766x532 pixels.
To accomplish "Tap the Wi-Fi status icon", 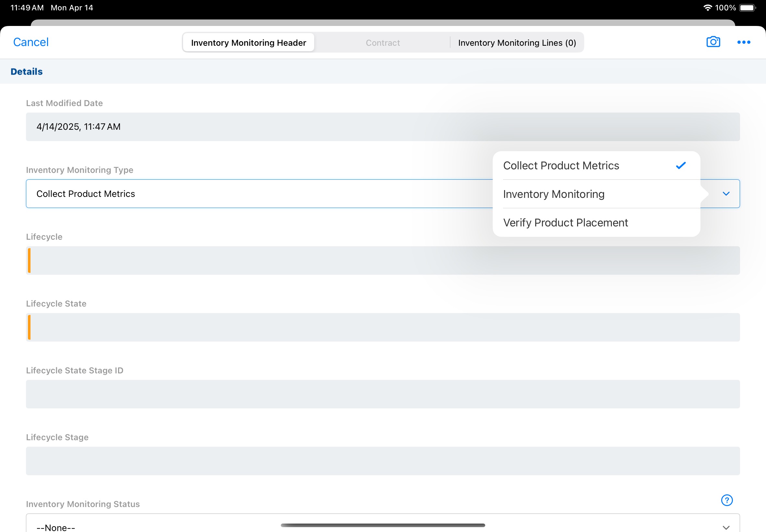I will [707, 8].
